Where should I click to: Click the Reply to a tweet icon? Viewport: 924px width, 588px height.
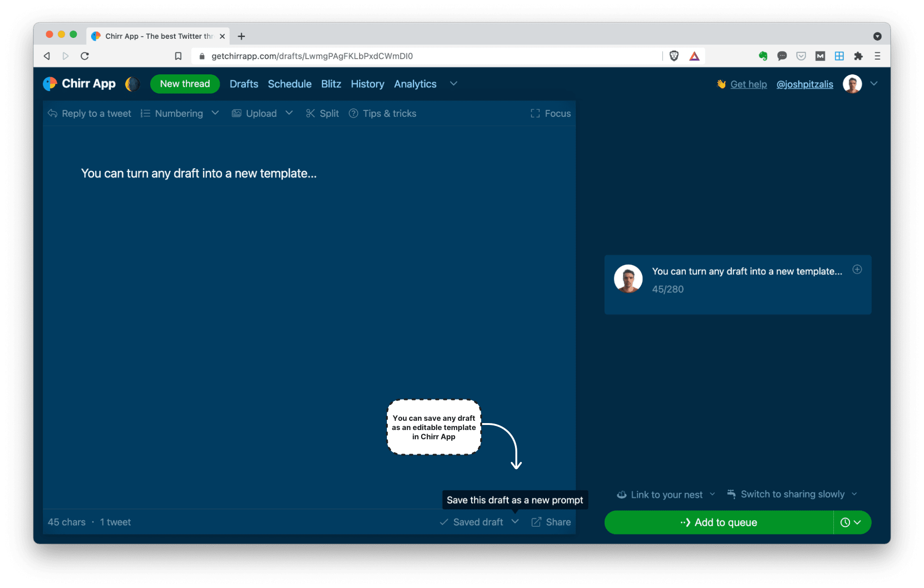53,113
